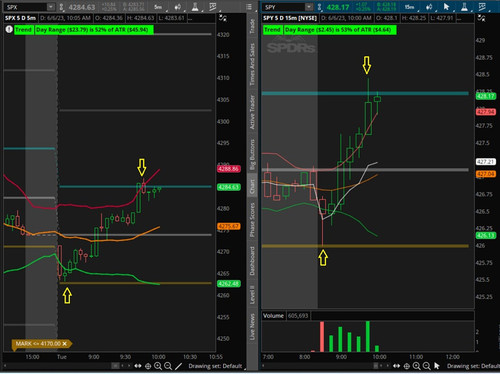This screenshot has width=500, height=374.
Task: Zoom out on the SPX chart
Action: [x=168, y=366]
